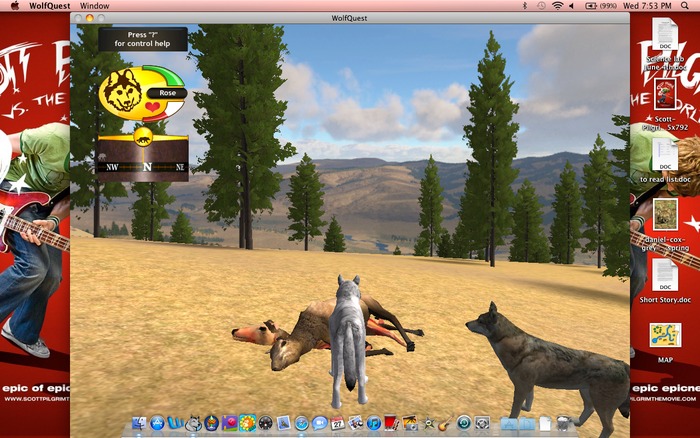This screenshot has width=700, height=438.
Task: Open Photo Booth from the dock
Action: (392, 423)
